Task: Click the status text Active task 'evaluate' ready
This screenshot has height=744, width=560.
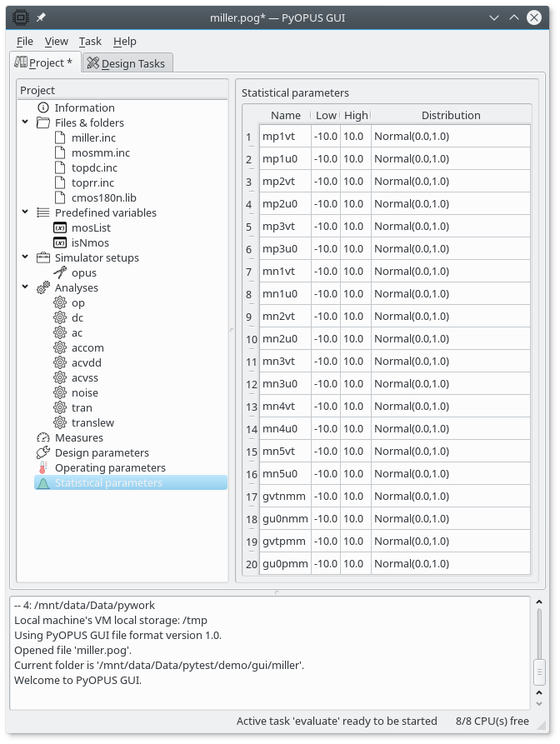Action: (337, 722)
